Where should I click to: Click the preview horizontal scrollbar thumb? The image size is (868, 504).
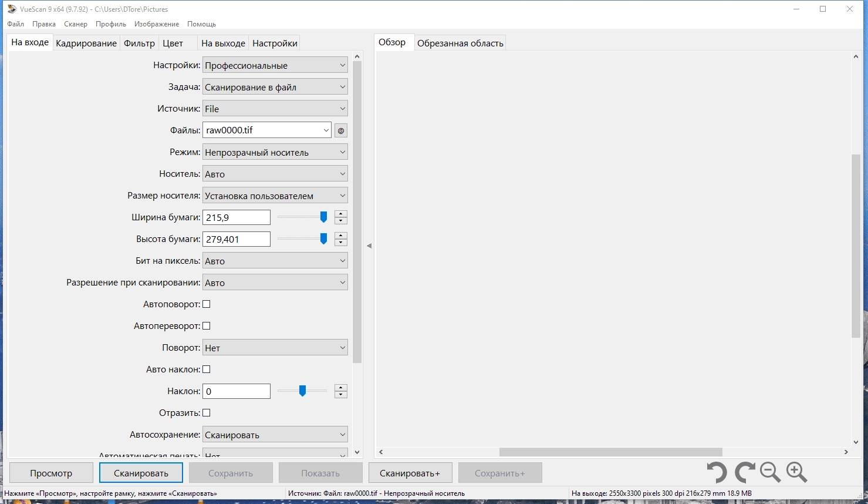pos(611,452)
